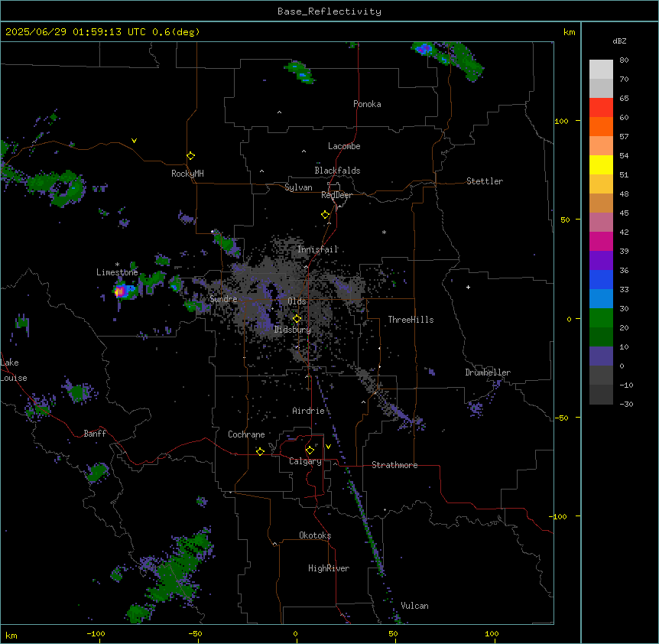Click the white plus marker west of Drumheller area
Screen dimensions: 659x644
(x=468, y=287)
